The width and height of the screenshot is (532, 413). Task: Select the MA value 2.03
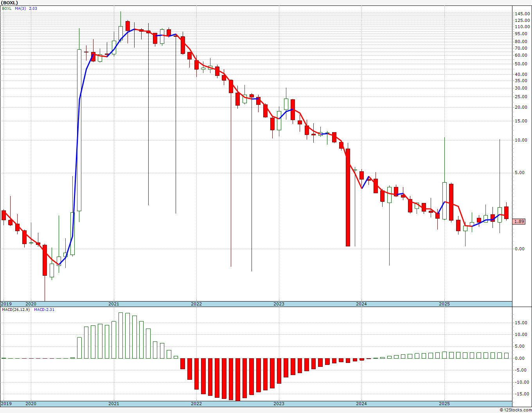point(33,8)
